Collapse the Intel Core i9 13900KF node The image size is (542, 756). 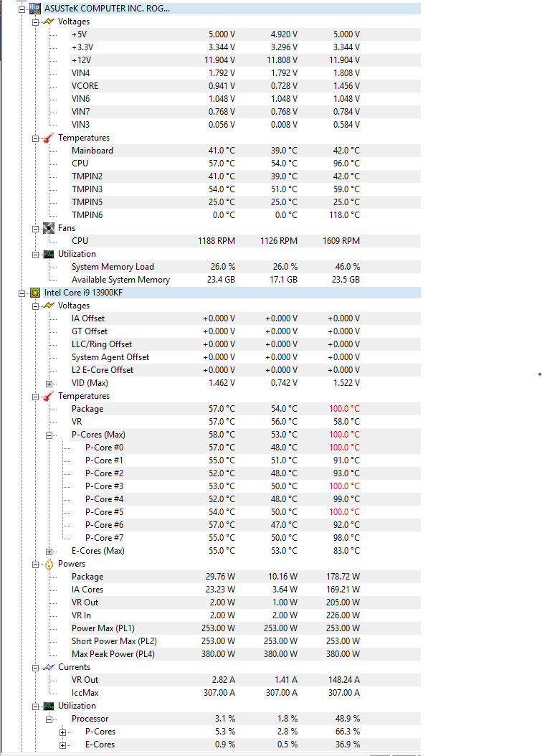coord(22,293)
